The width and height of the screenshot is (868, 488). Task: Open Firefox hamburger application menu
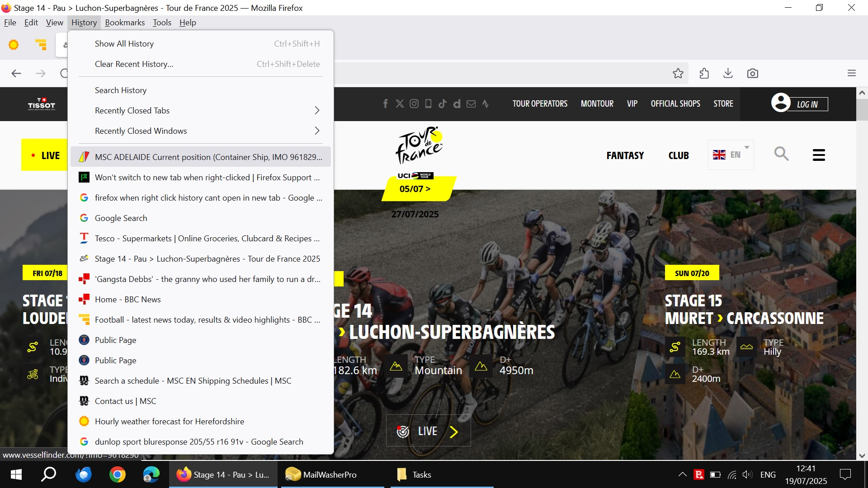[x=852, y=73]
